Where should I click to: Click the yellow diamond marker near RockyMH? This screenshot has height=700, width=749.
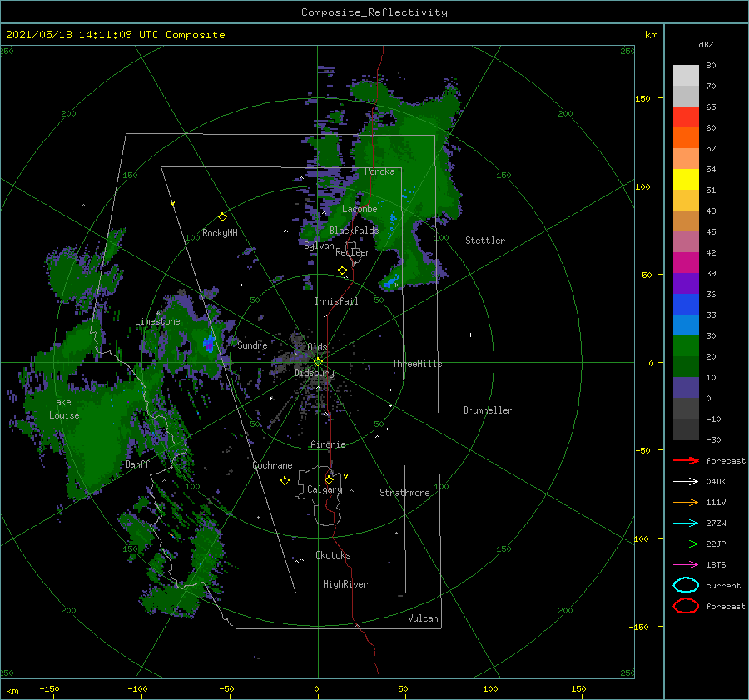(x=222, y=217)
